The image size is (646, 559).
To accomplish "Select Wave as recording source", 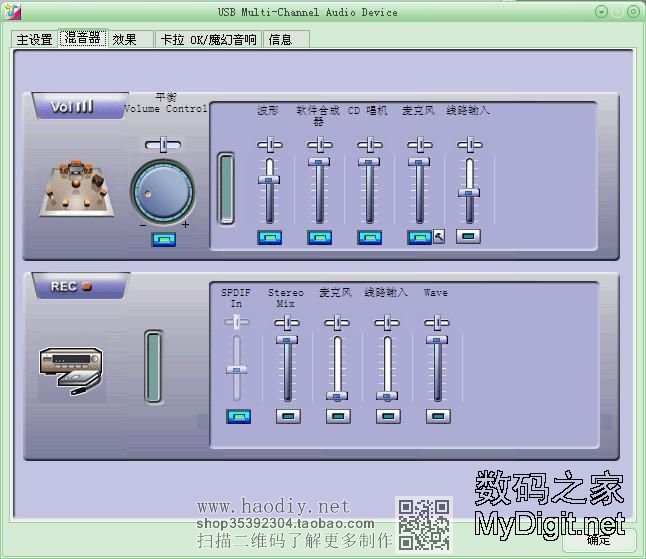I will 436,416.
